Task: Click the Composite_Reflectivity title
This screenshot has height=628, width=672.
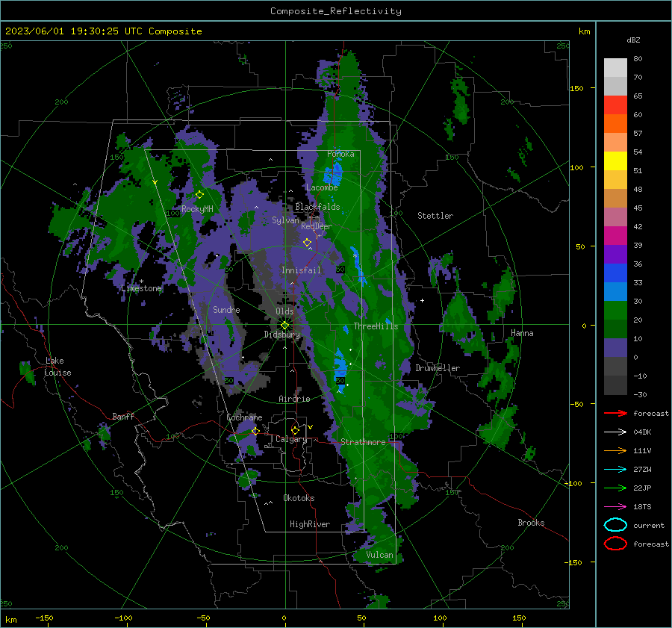Action: (x=336, y=11)
